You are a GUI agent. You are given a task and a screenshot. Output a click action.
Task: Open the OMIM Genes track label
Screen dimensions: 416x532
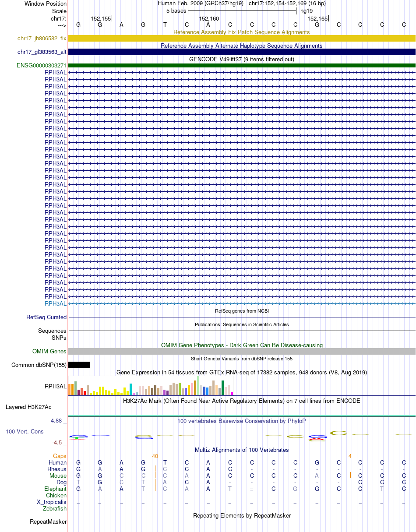point(49,351)
